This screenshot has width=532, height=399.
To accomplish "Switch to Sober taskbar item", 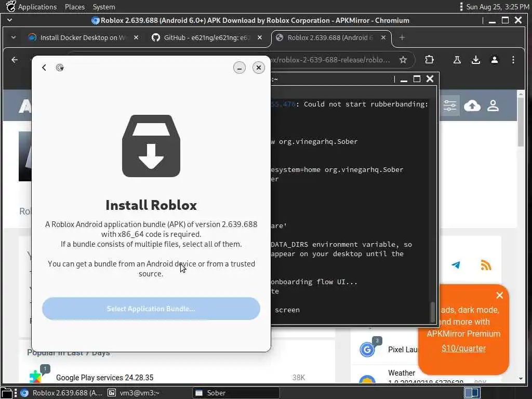I will (x=236, y=393).
